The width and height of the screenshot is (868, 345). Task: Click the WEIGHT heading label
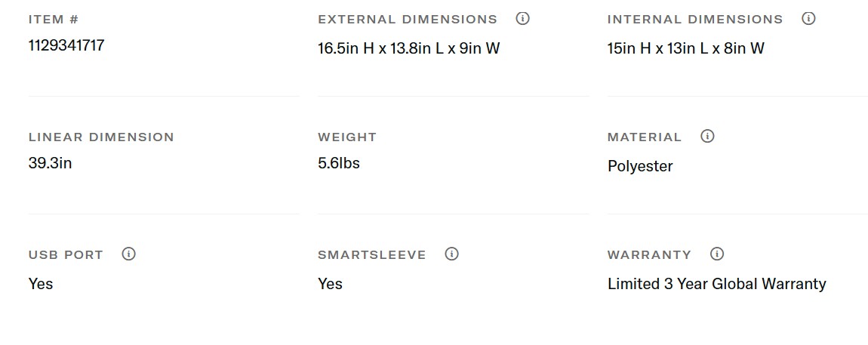click(x=347, y=137)
